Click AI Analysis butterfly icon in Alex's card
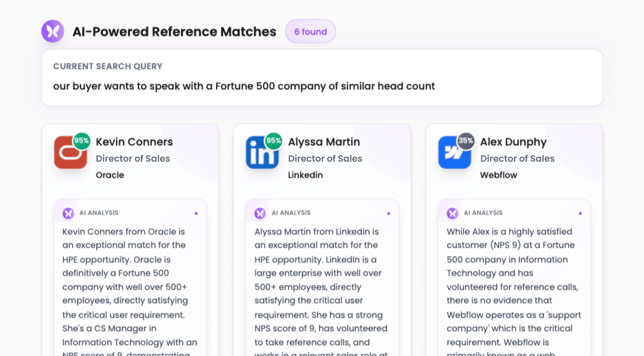Screen dimensions: 644x356 (x=452, y=213)
